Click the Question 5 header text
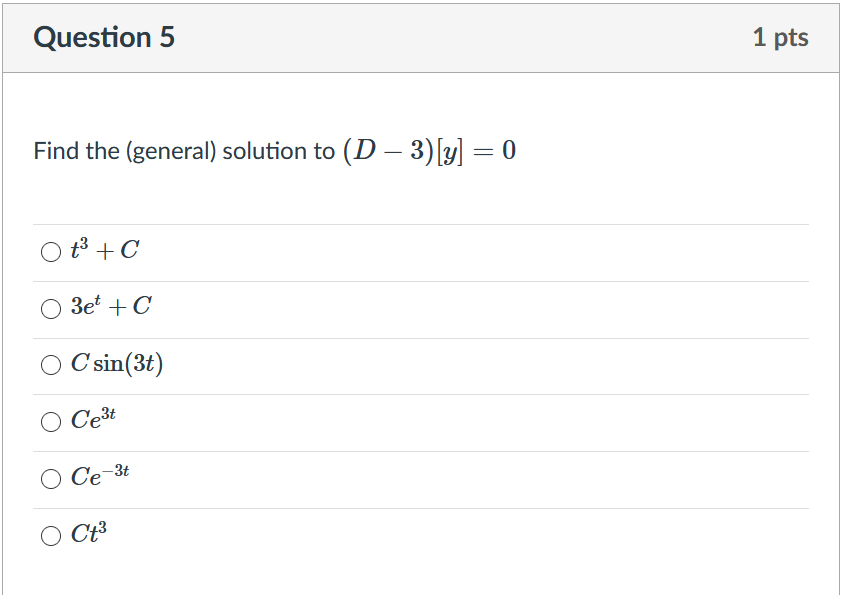This screenshot has width=853, height=595. 104,37
